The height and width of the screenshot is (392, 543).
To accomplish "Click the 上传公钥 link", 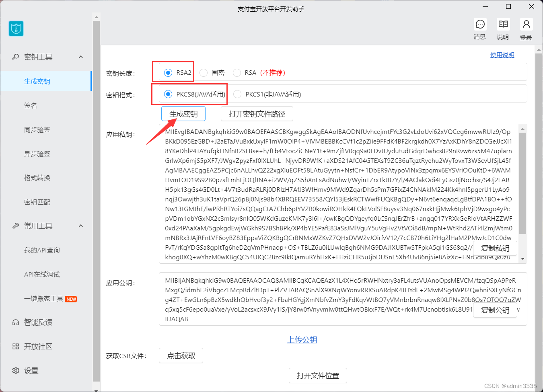I will (302, 340).
